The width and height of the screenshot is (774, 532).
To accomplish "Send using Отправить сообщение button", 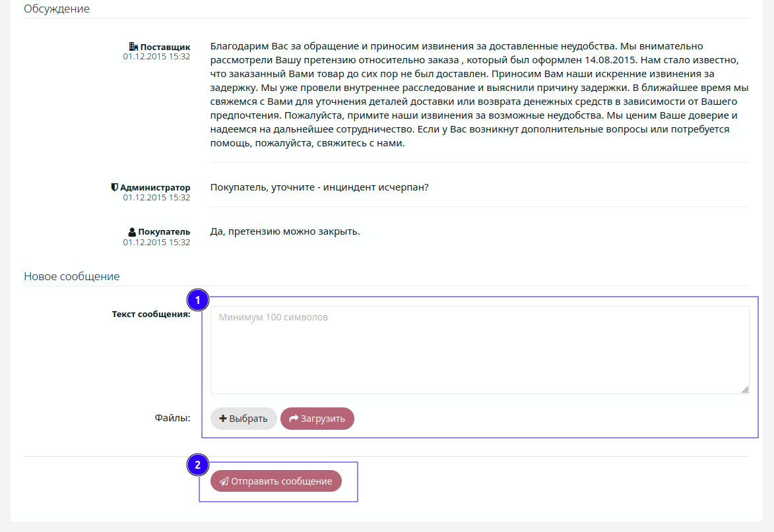I will pos(276,481).
